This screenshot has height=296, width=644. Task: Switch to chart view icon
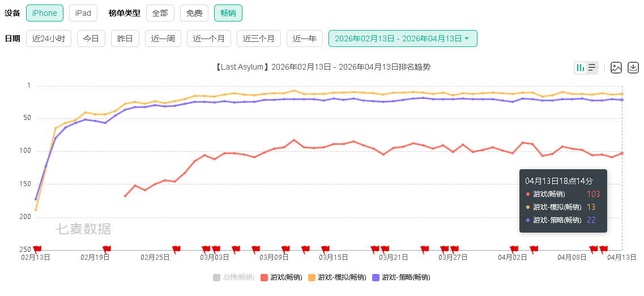(x=580, y=68)
